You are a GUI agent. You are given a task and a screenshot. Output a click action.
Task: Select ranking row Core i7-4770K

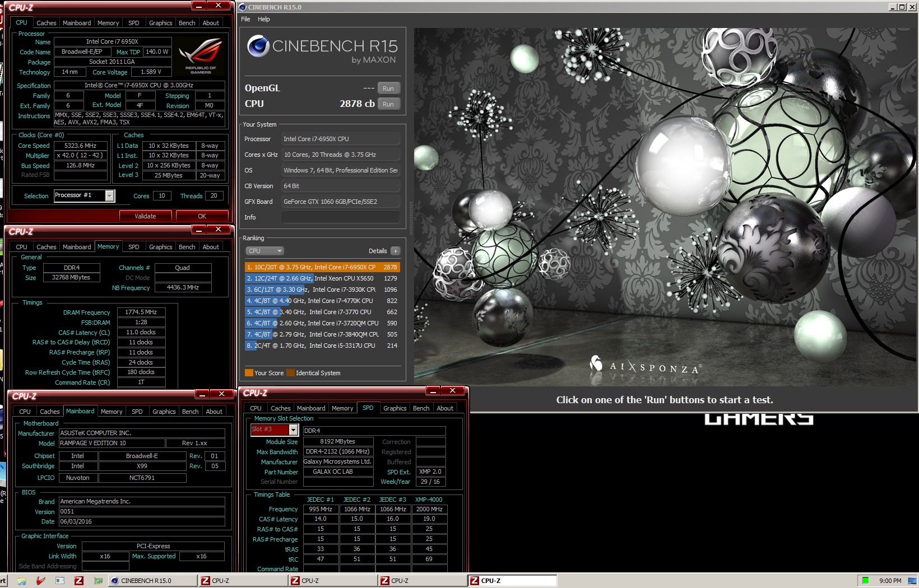pyautogui.click(x=322, y=301)
